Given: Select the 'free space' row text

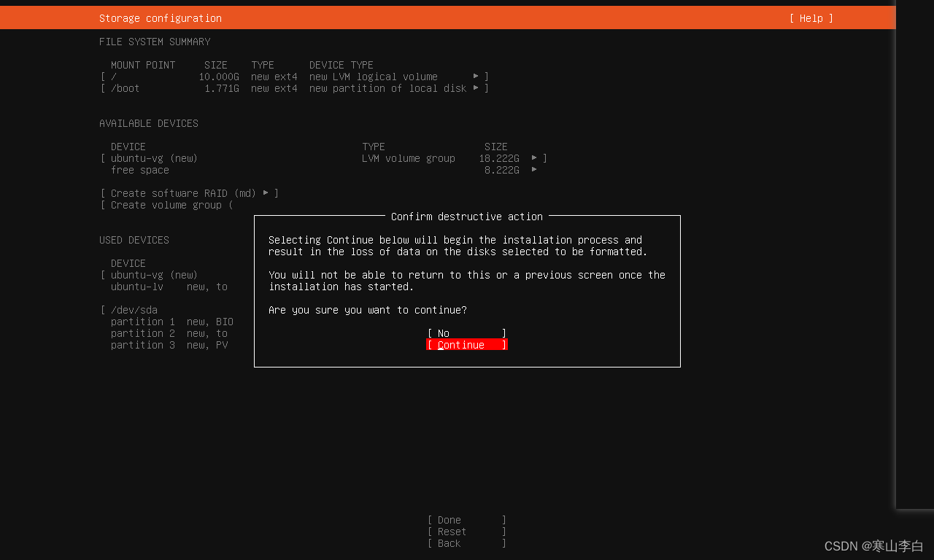Looking at the screenshot, I should point(139,170).
